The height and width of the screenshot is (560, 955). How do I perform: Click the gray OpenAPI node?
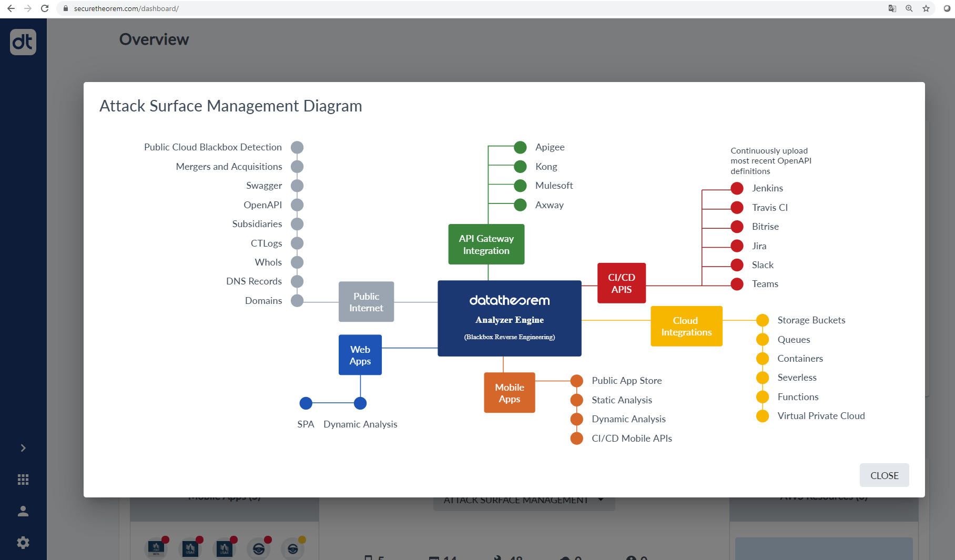pos(297,205)
